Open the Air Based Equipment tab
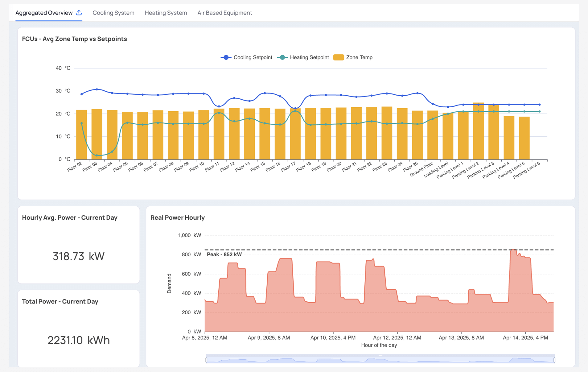 click(225, 13)
